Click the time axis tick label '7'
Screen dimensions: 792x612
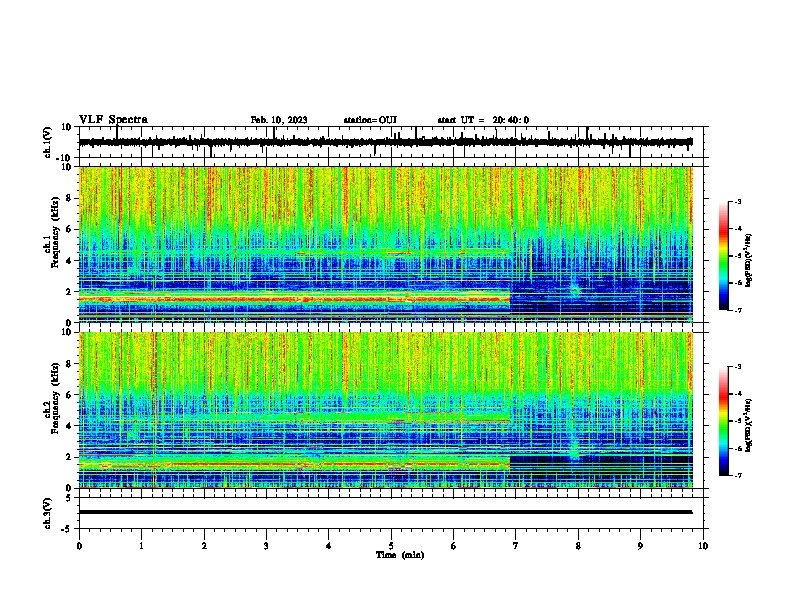pyautogui.click(x=516, y=546)
